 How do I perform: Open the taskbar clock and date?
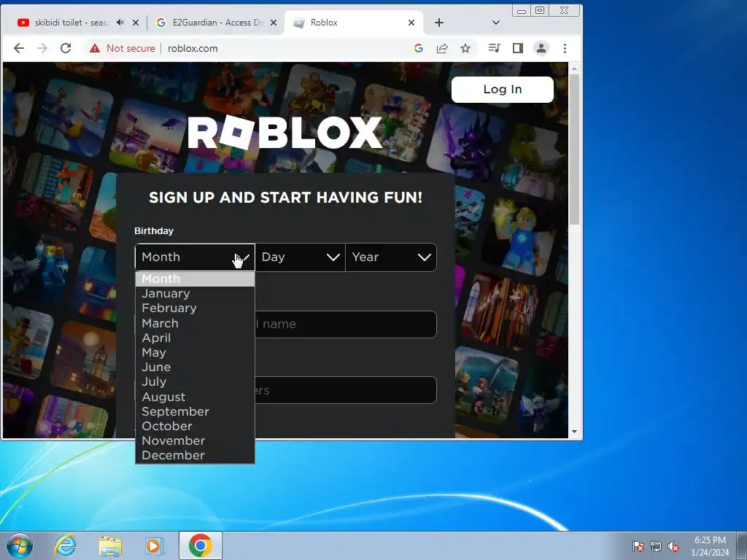pos(710,546)
